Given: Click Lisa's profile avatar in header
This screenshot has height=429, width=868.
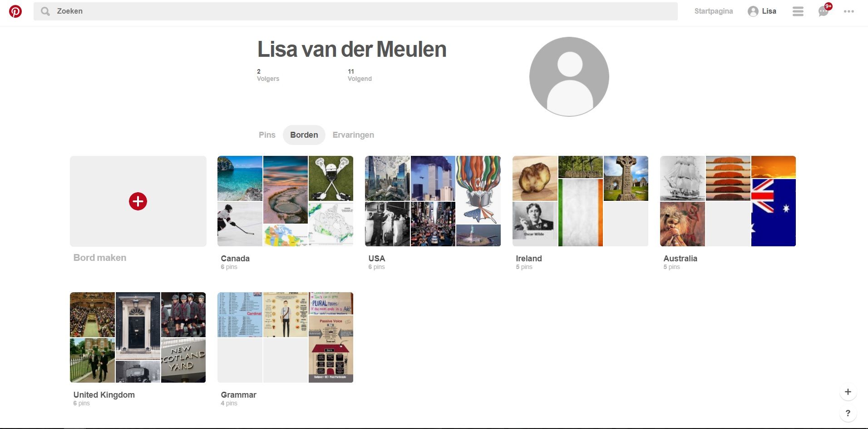Looking at the screenshot, I should (x=753, y=11).
